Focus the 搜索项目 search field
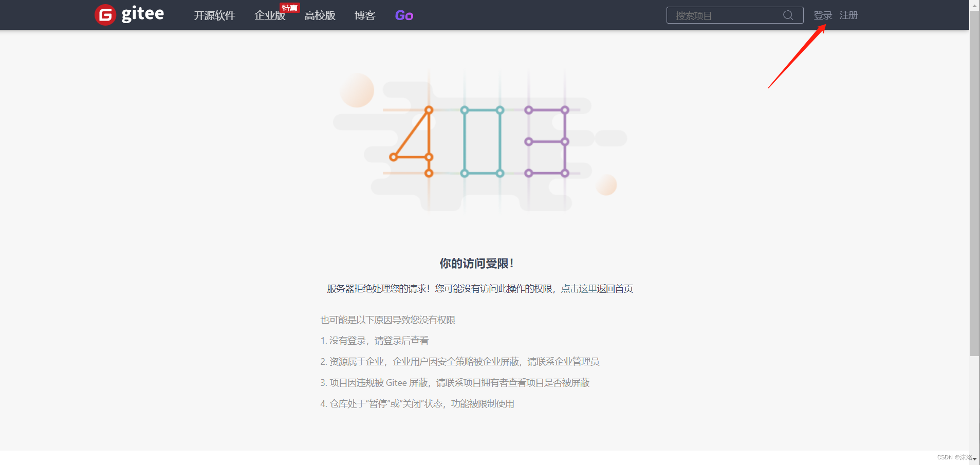Image resolution: width=980 pixels, height=465 pixels. [x=735, y=15]
